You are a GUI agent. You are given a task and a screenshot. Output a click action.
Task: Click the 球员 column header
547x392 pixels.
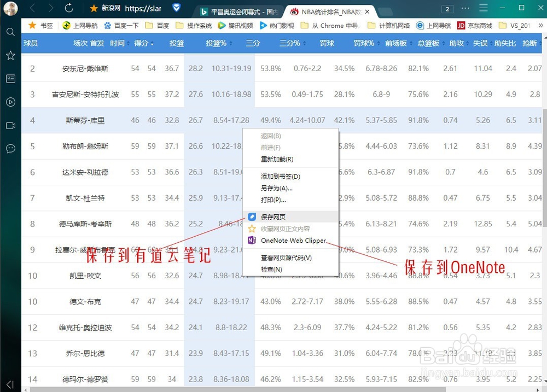point(31,43)
